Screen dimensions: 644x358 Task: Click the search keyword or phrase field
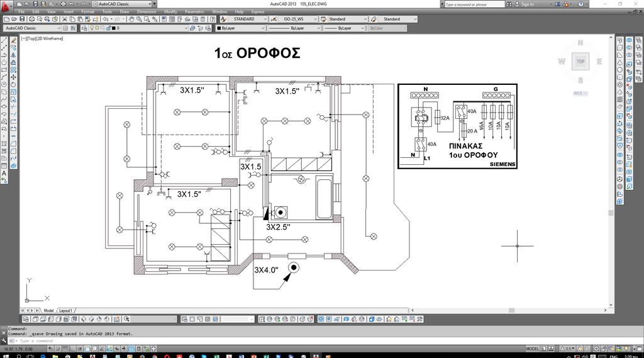click(x=475, y=4)
